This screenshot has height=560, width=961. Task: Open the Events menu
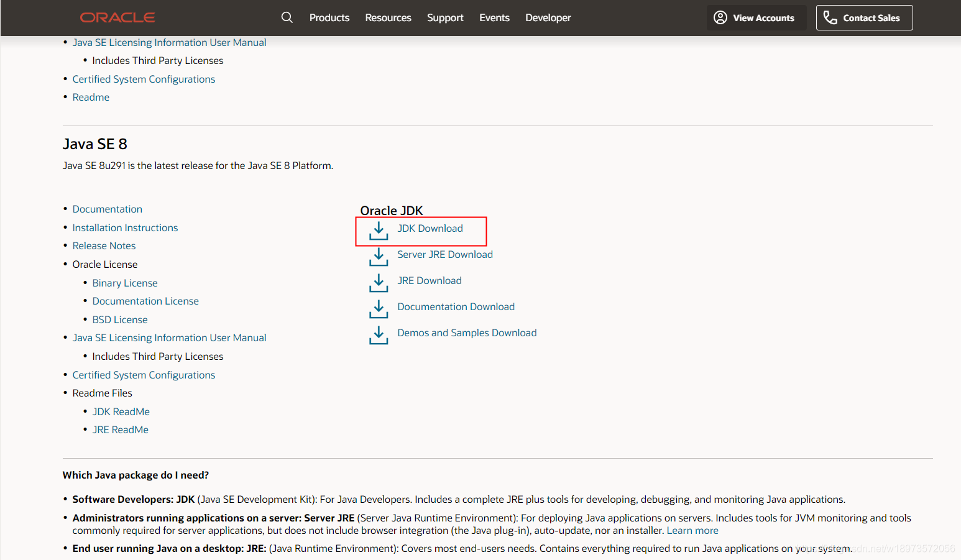(494, 17)
